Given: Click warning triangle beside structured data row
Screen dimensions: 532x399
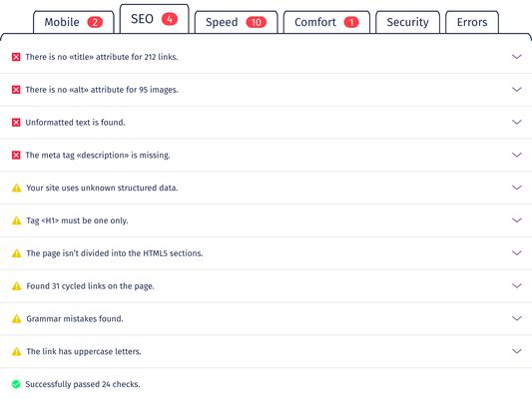Looking at the screenshot, I should coord(16,188).
